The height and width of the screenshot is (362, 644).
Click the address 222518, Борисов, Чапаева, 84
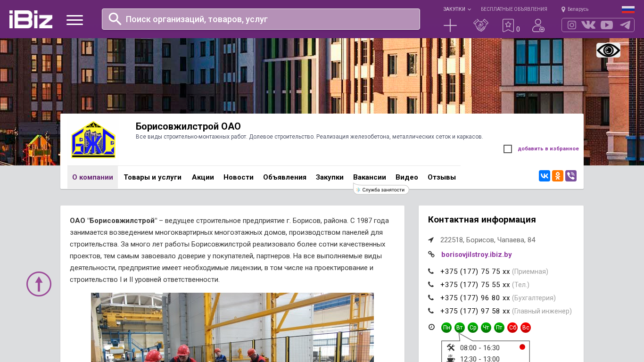tap(488, 240)
